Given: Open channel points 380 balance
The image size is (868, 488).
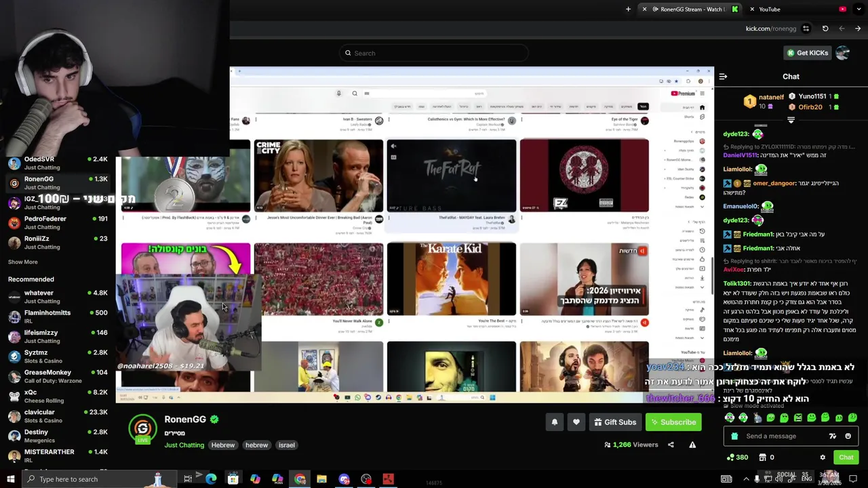Looking at the screenshot, I should point(736,457).
